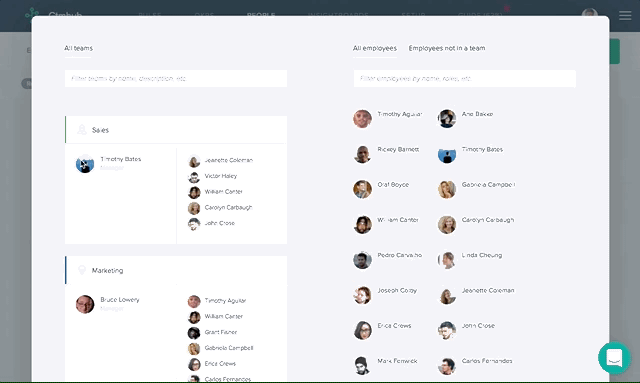
Task: Open the user profile avatar in header
Action: pos(589,13)
